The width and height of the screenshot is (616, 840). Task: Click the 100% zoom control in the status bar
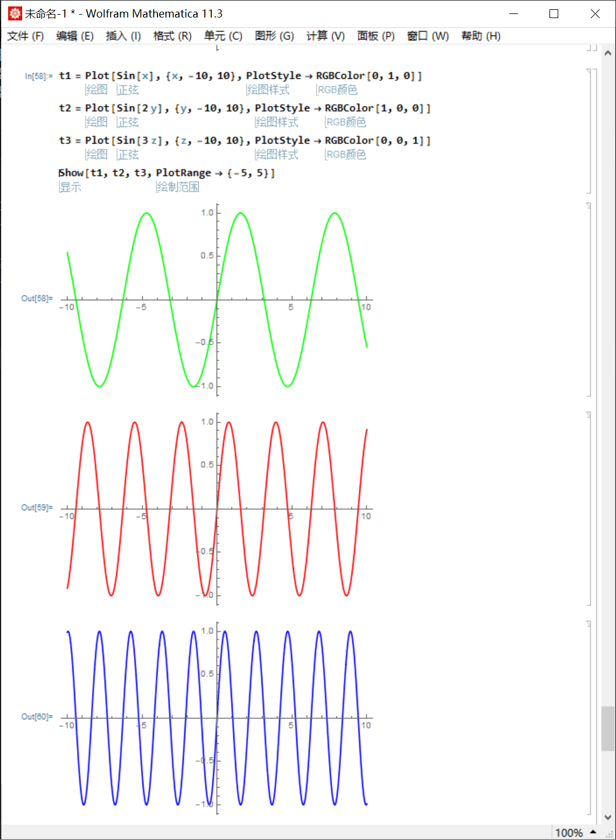[570, 832]
